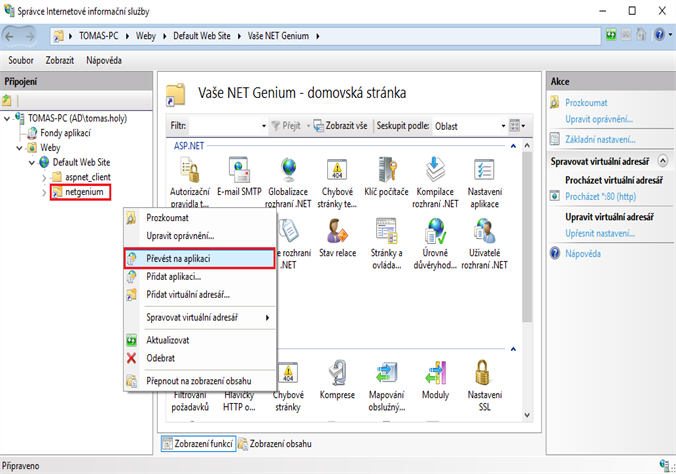Open the Klíč počítače icon
Image resolution: width=676 pixels, height=474 pixels.
point(386,170)
